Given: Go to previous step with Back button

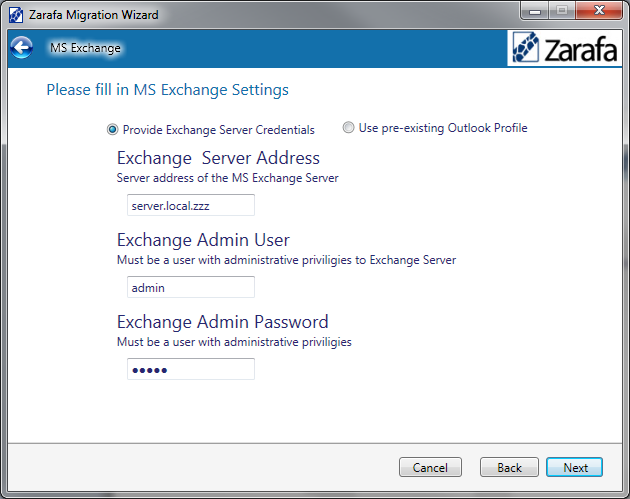Looking at the screenshot, I should pyautogui.click(x=509, y=467).
